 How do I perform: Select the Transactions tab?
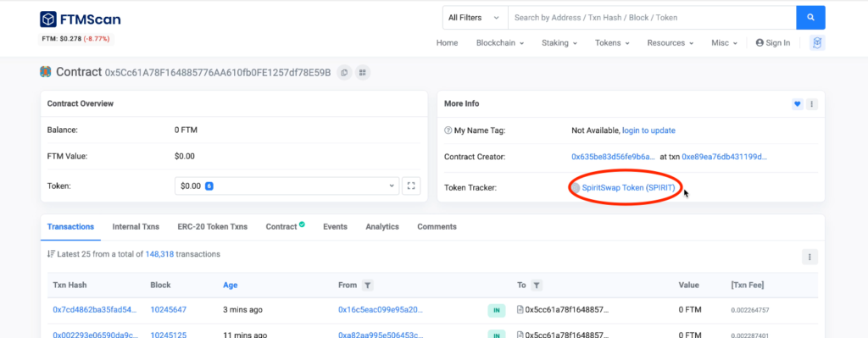click(x=70, y=227)
